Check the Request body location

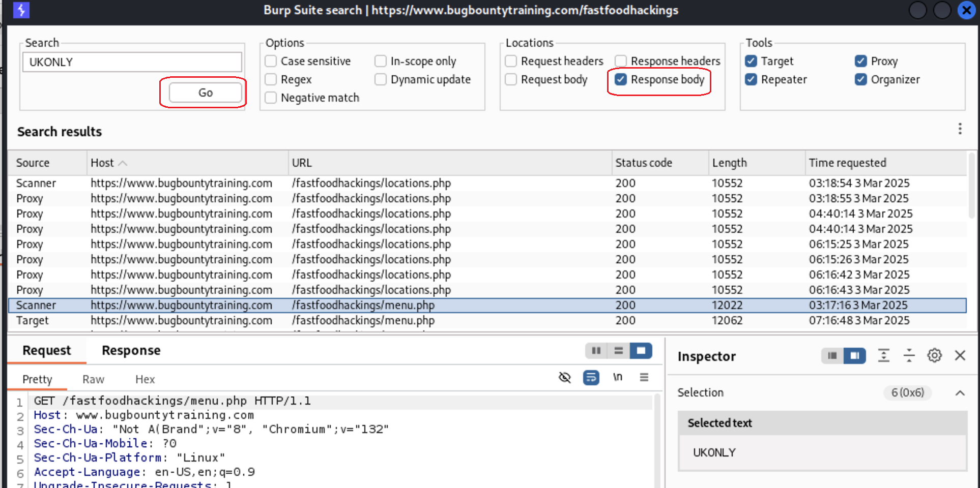point(511,79)
